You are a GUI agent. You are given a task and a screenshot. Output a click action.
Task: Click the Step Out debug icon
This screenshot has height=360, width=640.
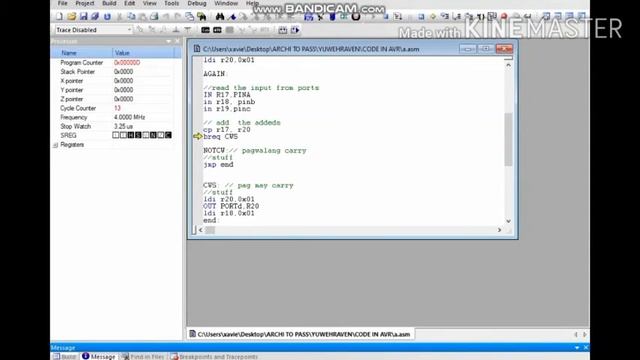pyautogui.click(x=469, y=16)
